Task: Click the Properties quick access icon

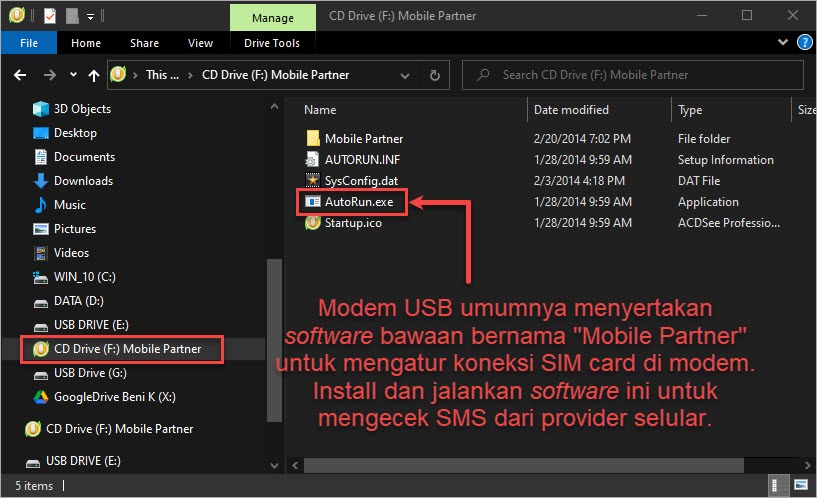Action: pyautogui.click(x=50, y=16)
